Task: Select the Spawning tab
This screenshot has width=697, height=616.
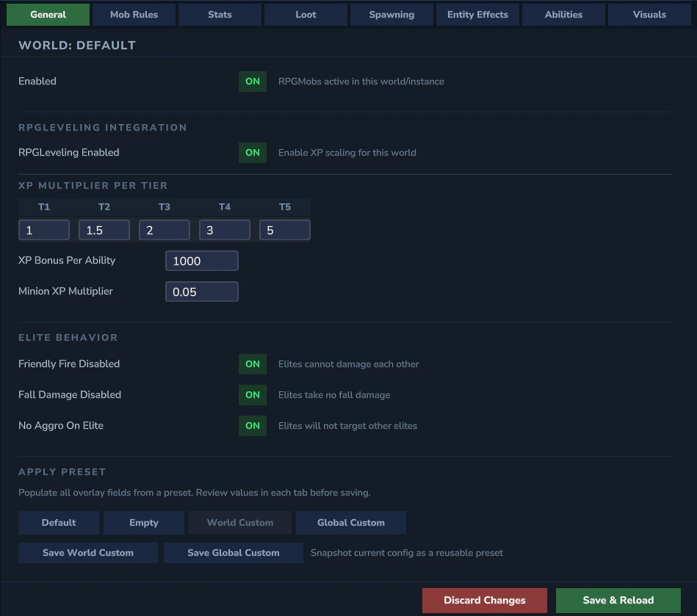Action: coord(391,15)
